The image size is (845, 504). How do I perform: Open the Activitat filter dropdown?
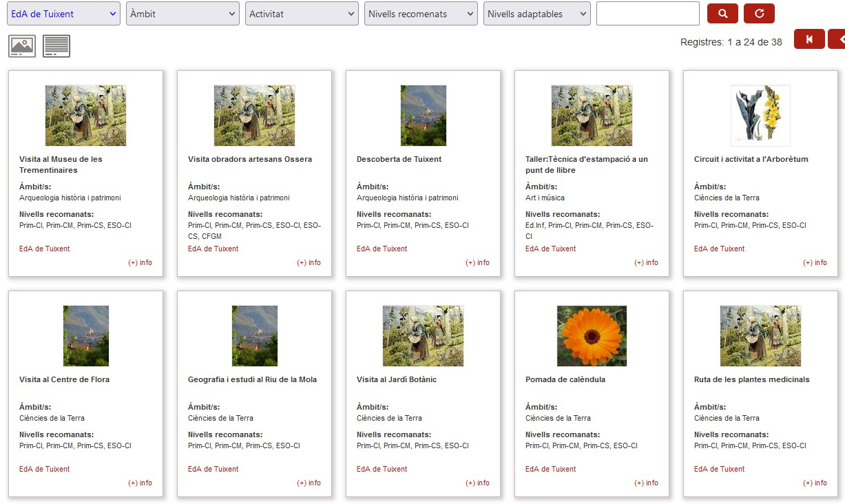point(302,14)
